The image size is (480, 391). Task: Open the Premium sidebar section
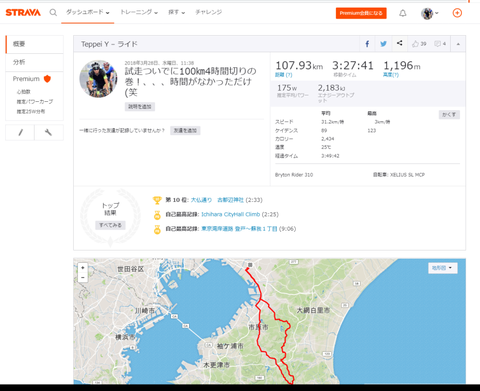click(26, 79)
